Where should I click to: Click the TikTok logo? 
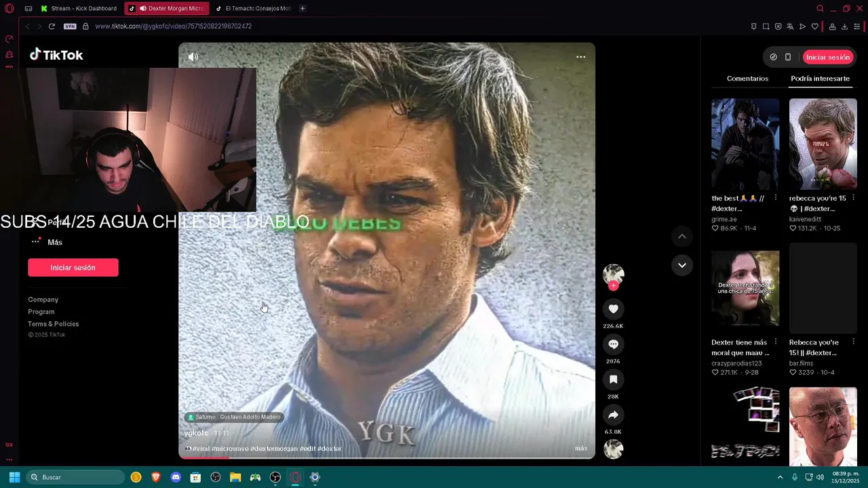56,55
